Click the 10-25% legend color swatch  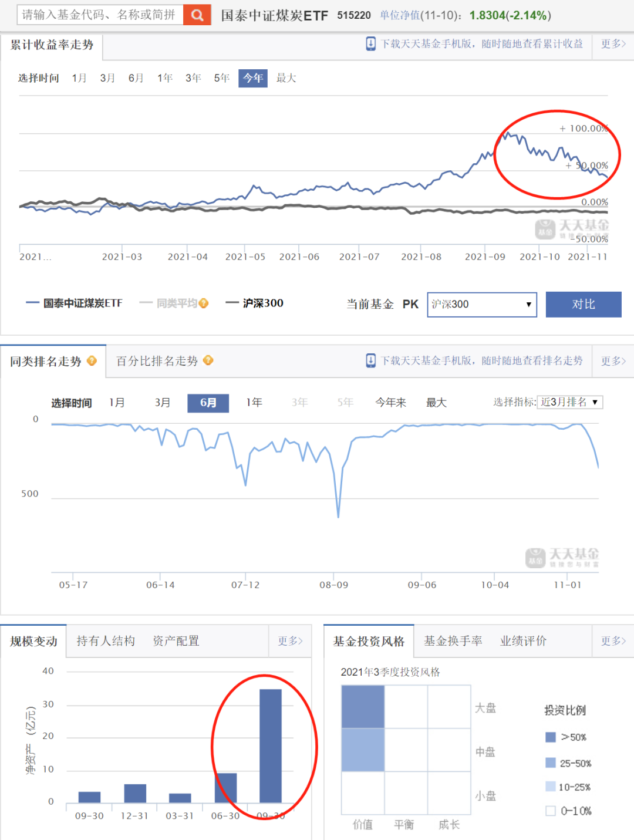tap(551, 787)
